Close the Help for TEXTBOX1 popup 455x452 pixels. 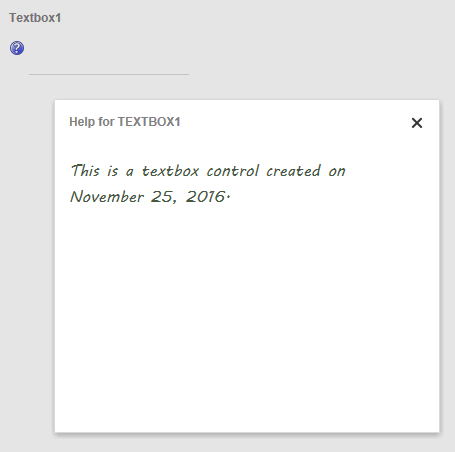pos(417,123)
